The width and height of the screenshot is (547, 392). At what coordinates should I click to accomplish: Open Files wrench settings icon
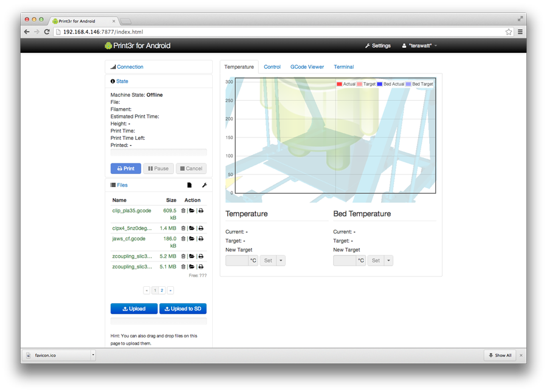pyautogui.click(x=204, y=185)
